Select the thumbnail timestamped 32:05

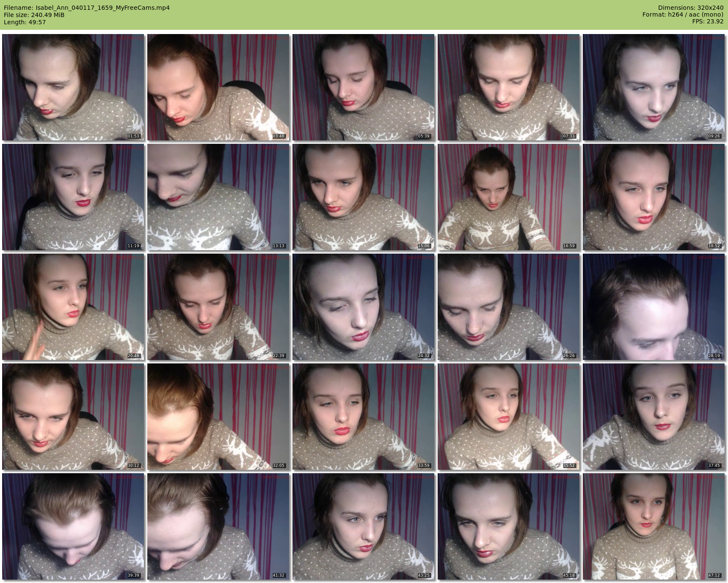(218, 417)
